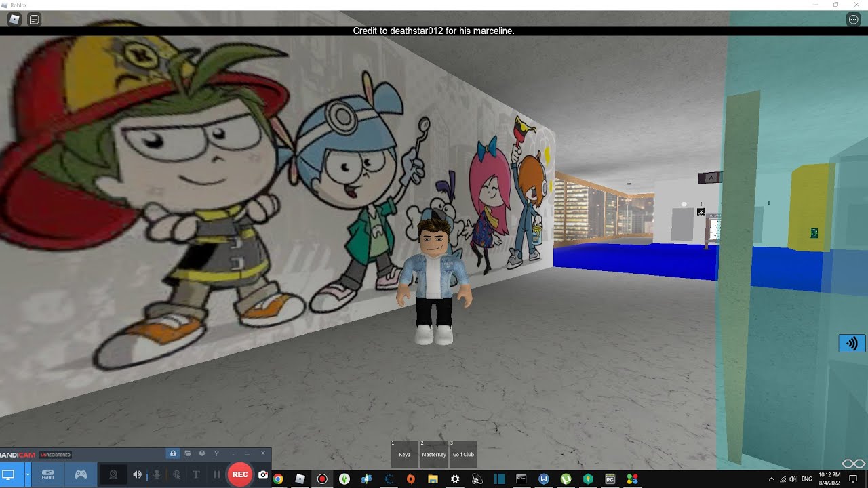The width and height of the screenshot is (868, 488).
Task: Open Bandicam scheduled recording clock
Action: pos(202,453)
